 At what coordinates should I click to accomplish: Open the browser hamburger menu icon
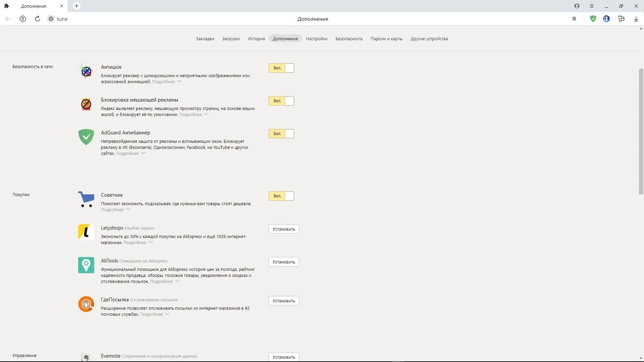point(592,6)
